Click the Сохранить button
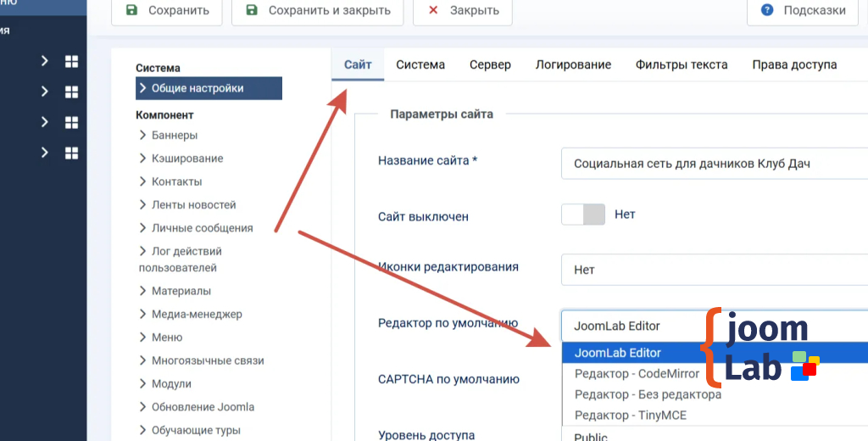The image size is (868, 441). click(x=167, y=10)
